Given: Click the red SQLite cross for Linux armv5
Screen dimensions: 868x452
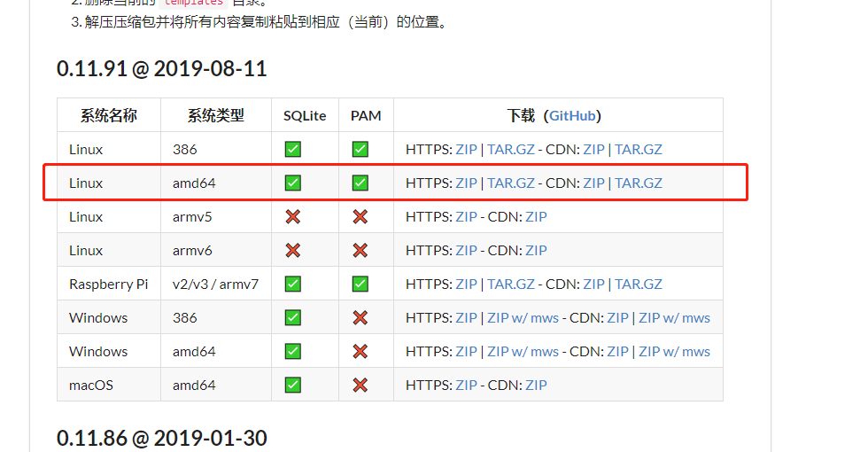Looking at the screenshot, I should [x=293, y=216].
